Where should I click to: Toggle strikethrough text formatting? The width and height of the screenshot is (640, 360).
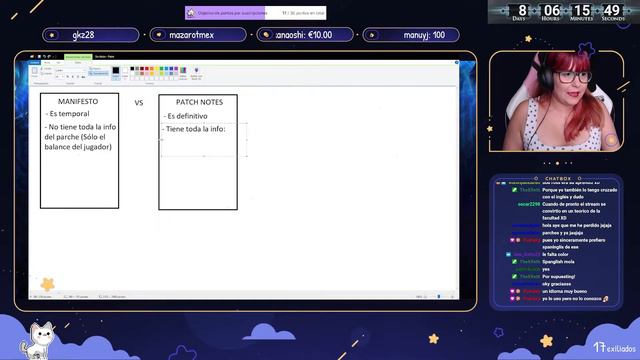pos(83,77)
